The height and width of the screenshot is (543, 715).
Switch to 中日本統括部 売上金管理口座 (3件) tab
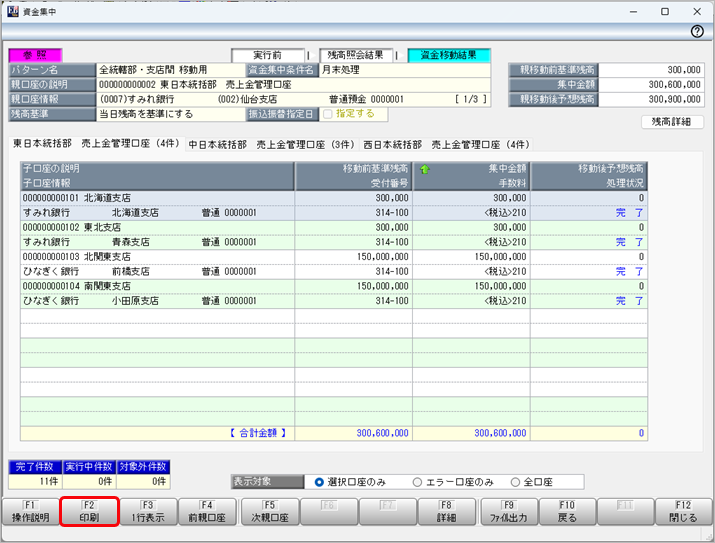pyautogui.click(x=272, y=145)
